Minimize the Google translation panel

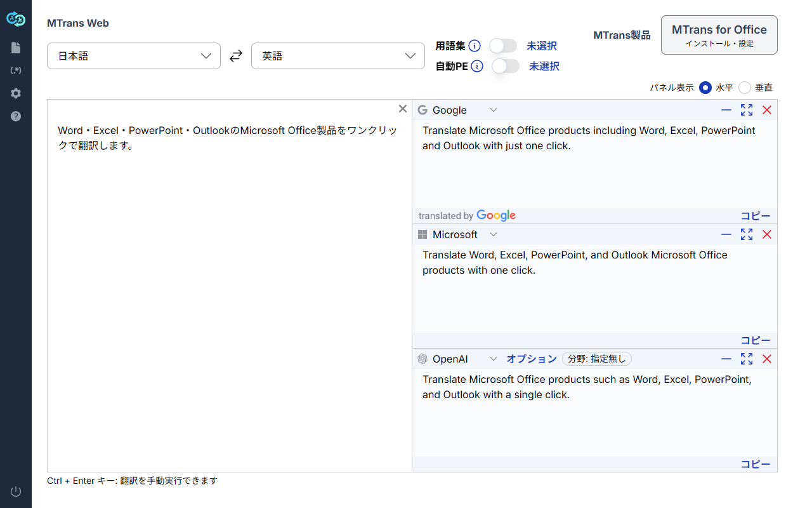click(x=726, y=110)
